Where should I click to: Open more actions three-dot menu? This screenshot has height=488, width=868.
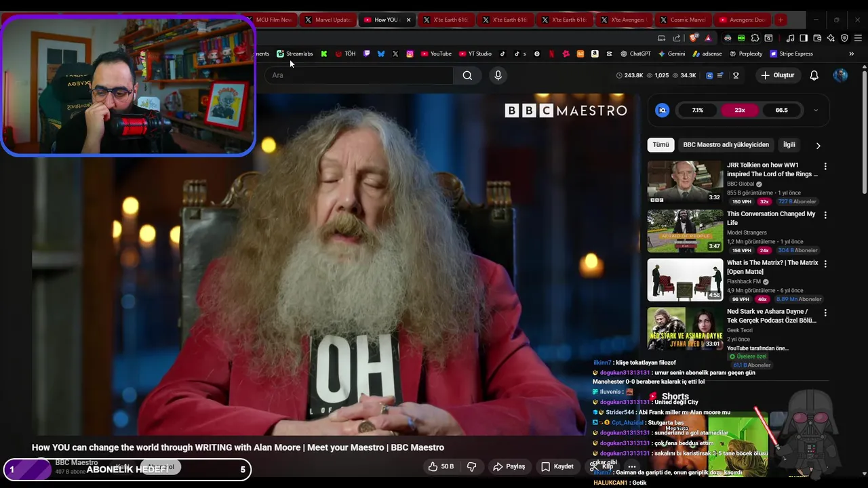click(632, 466)
